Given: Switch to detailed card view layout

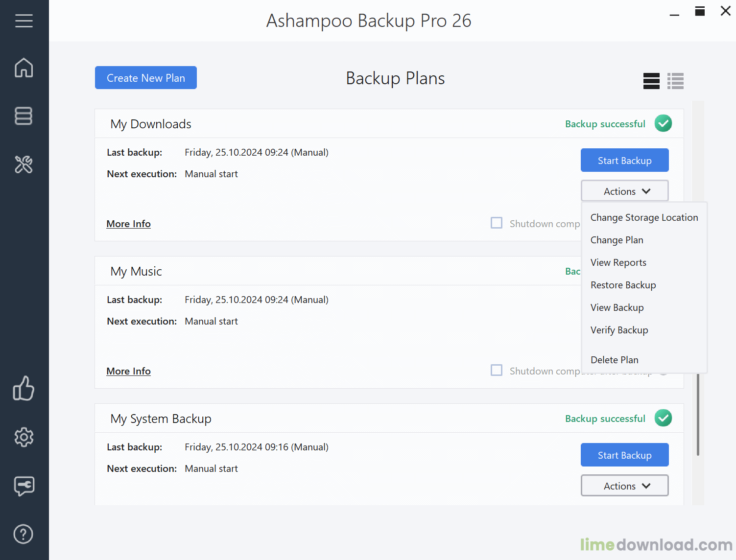Looking at the screenshot, I should [651, 81].
